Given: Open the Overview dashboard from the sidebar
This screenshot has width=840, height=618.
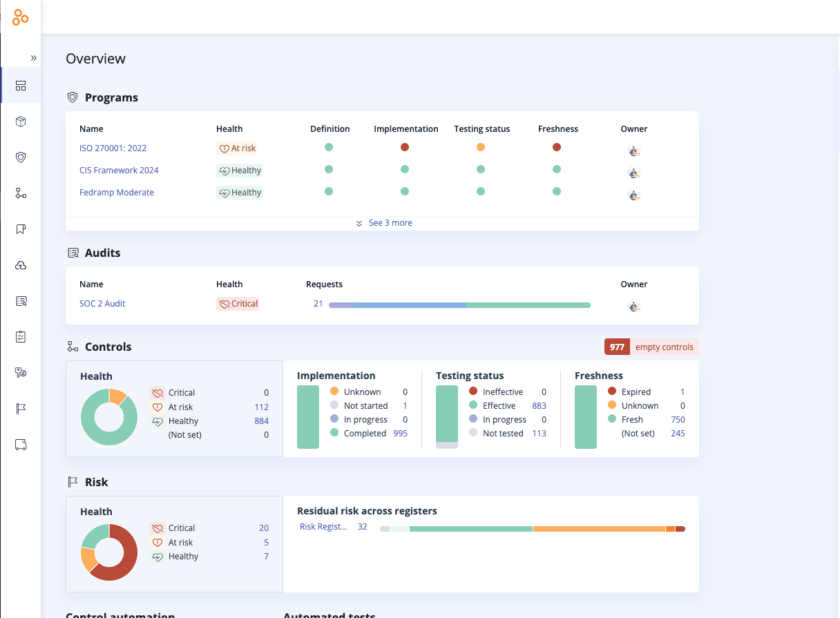Looking at the screenshot, I should click(x=21, y=85).
